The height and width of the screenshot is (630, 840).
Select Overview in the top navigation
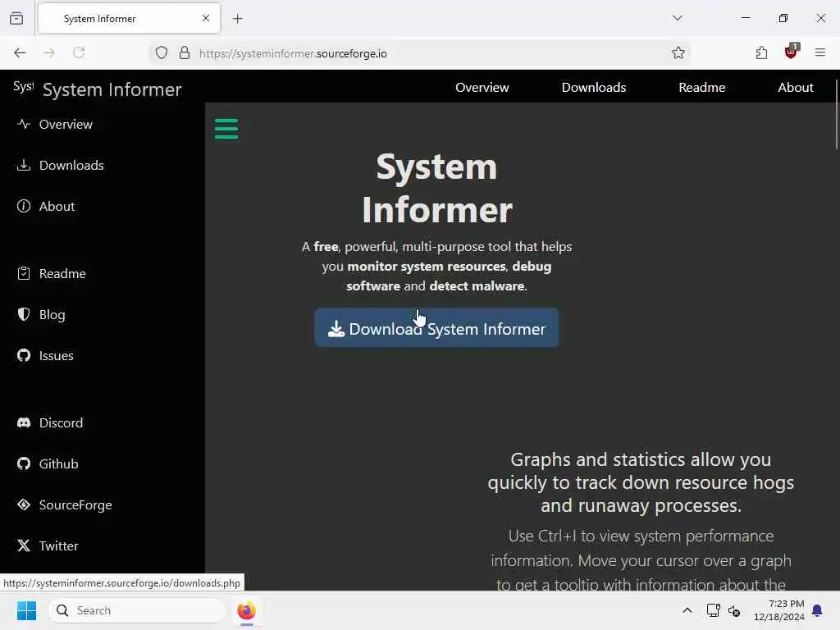(x=482, y=87)
